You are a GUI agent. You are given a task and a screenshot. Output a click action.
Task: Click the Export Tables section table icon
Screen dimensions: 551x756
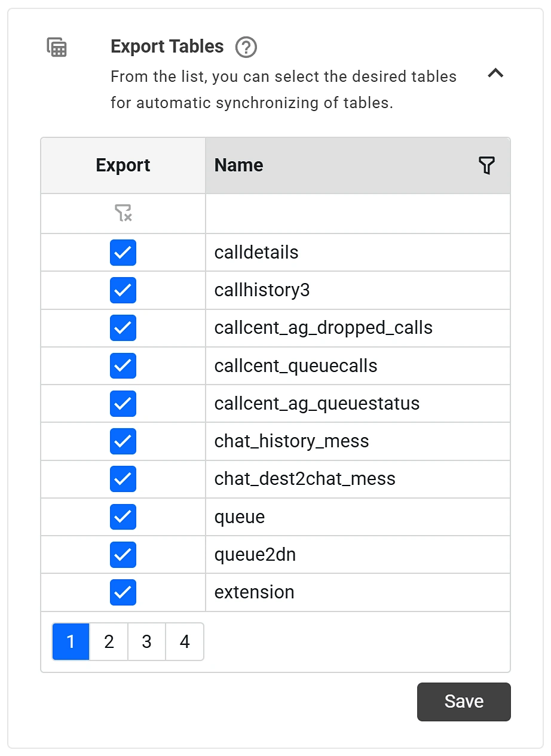(57, 47)
